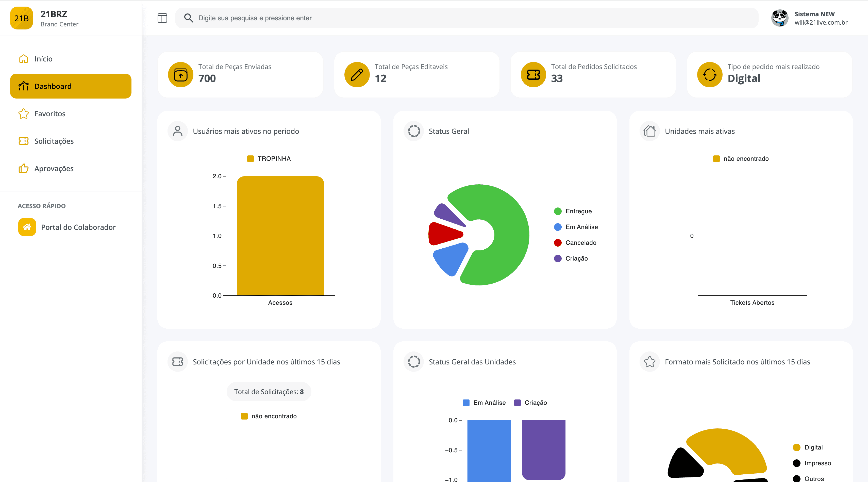Toggle Cancelado series in Status Geral legend
This screenshot has width=868, height=482.
coord(581,243)
